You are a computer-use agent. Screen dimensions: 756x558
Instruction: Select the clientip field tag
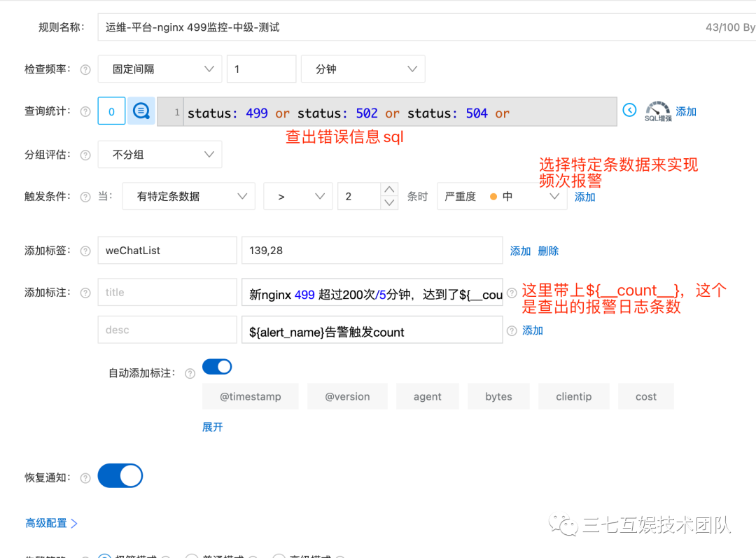click(574, 396)
